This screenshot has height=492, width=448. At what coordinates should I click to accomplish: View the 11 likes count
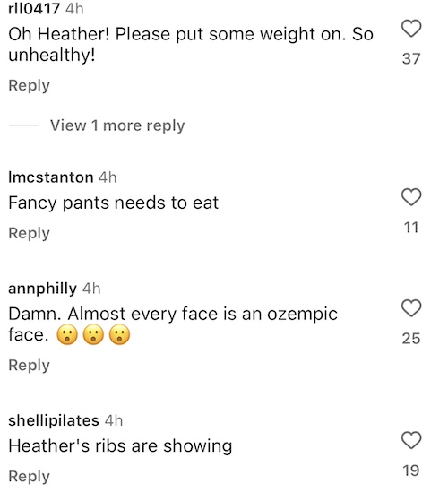411,228
